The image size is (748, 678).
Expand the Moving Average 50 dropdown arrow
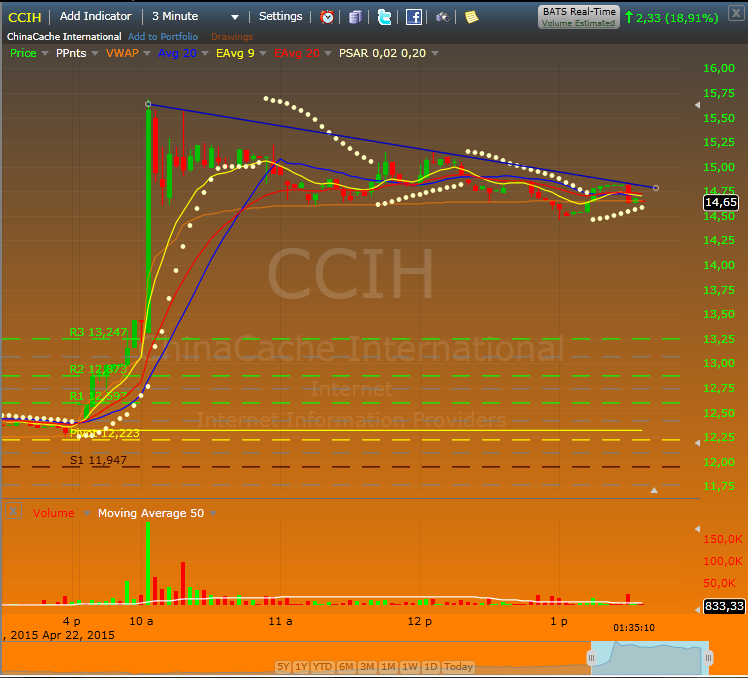(213, 513)
